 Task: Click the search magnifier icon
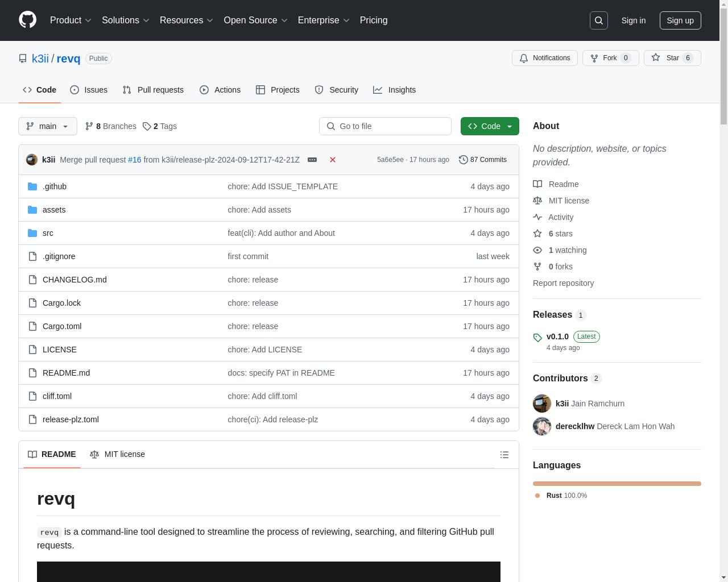pos(599,20)
